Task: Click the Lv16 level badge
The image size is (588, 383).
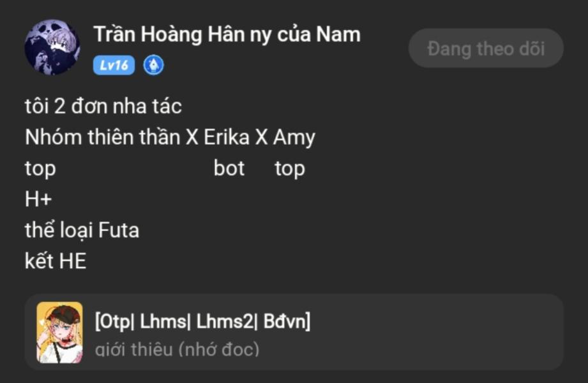Action: click(x=114, y=65)
